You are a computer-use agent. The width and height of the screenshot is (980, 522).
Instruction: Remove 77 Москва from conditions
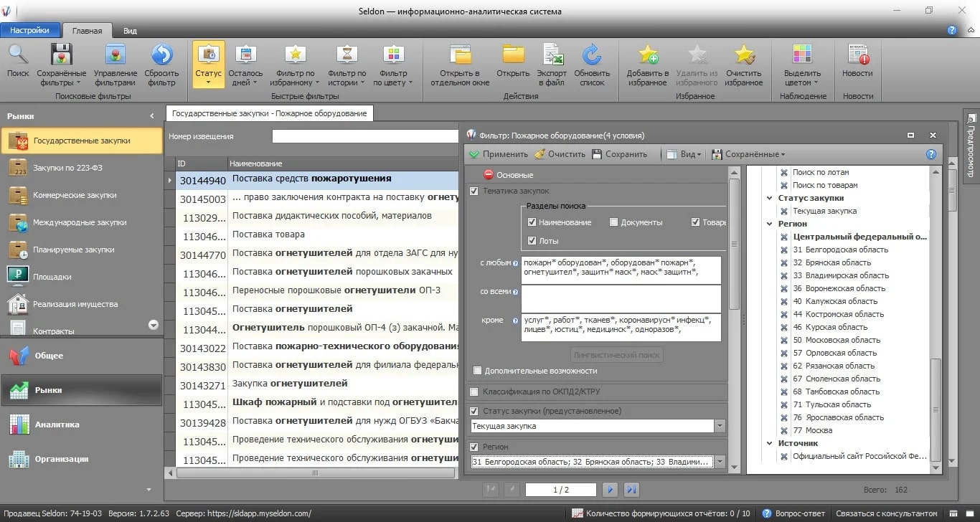point(784,430)
